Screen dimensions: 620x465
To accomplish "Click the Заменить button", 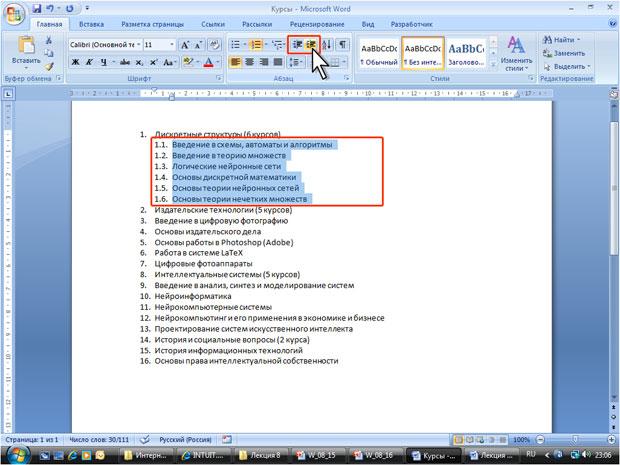I will (x=564, y=53).
